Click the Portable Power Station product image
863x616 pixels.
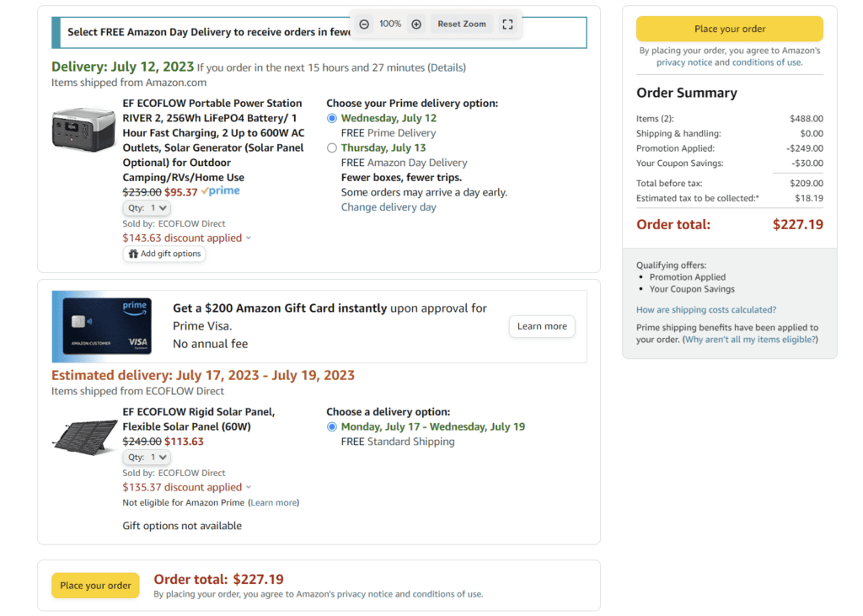point(83,130)
